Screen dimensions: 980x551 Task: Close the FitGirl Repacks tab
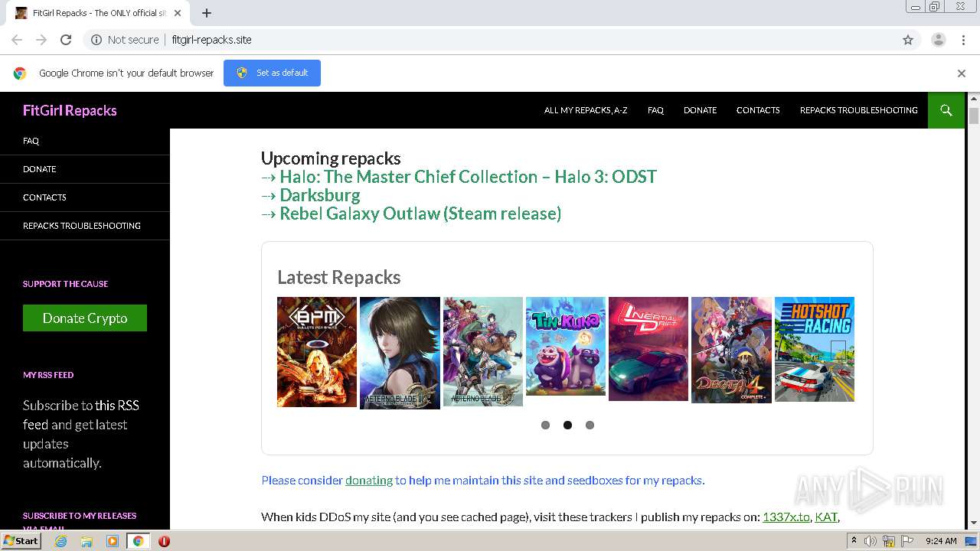click(x=178, y=13)
